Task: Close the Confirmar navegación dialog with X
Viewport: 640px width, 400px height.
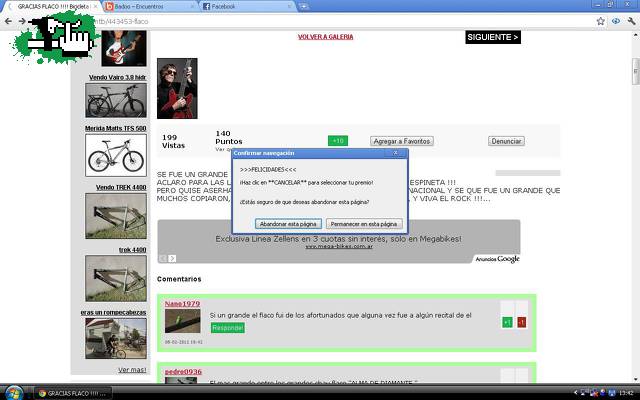Action: point(395,154)
